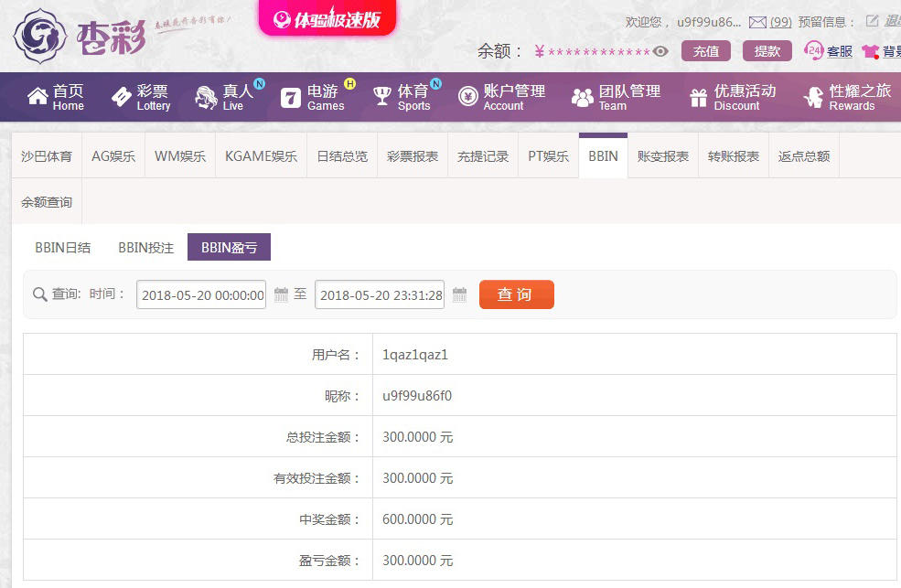This screenshot has width=901, height=588.
Task: Select the 返点总额 tab
Action: click(x=804, y=156)
